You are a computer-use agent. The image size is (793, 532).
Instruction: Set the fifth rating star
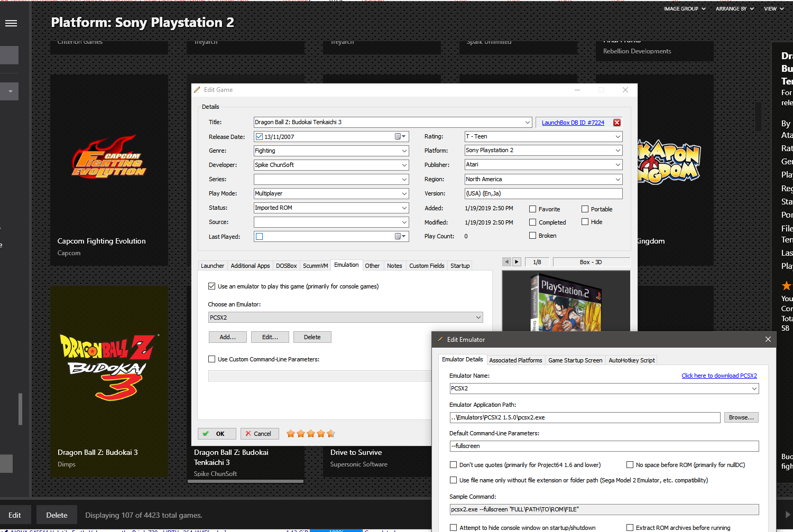coord(331,434)
